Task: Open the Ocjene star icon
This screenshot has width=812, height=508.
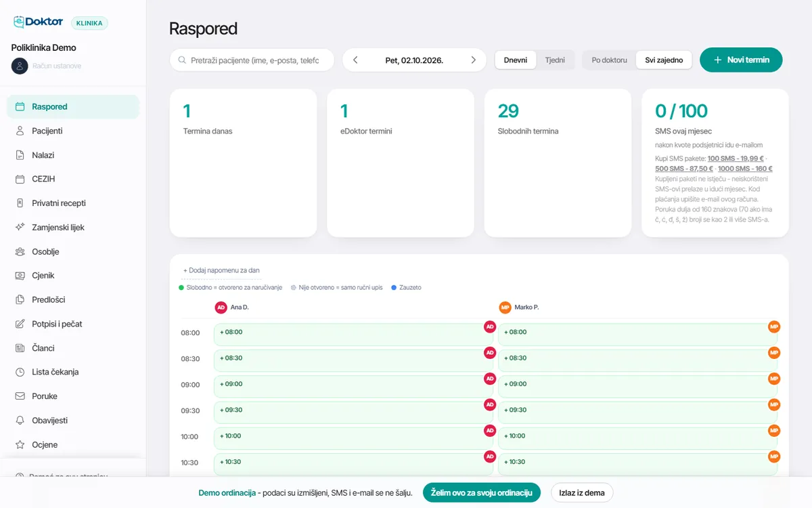Action: [20, 445]
